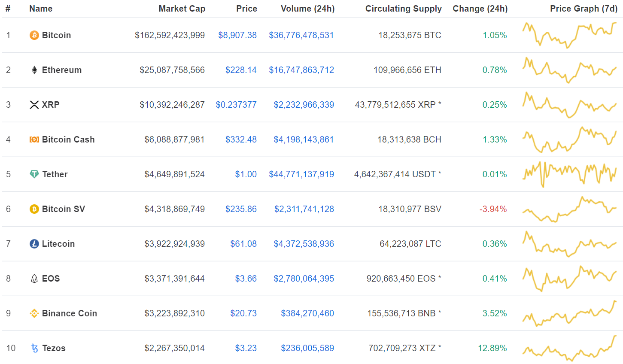Click Bitcoin Cash change 1.33%
This screenshot has width=623, height=364.
pyautogui.click(x=495, y=140)
